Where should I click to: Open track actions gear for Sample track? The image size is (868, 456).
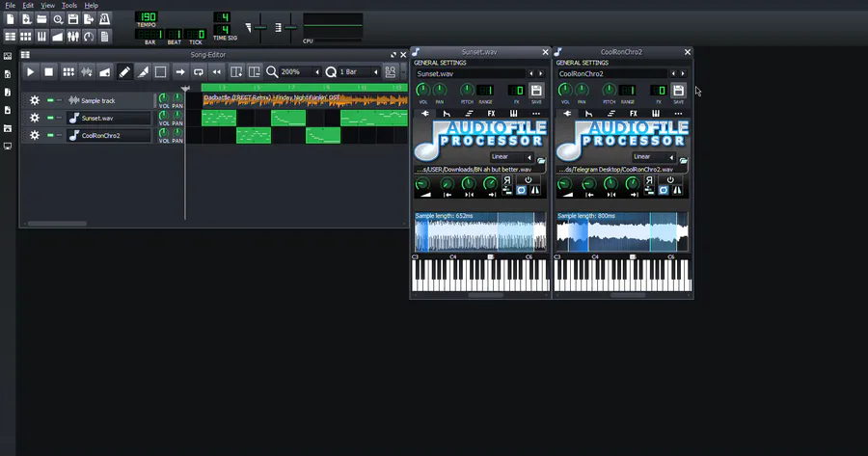[x=35, y=100]
